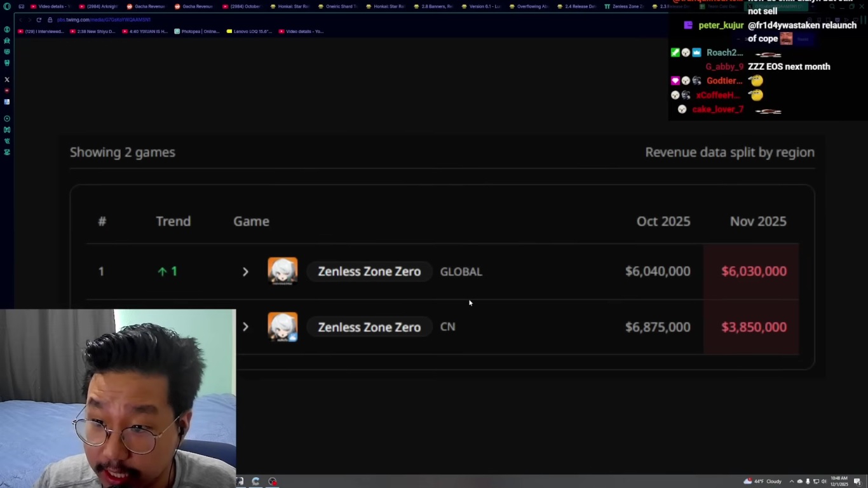Open the 'Overflowing Ab...' browser tab
Viewport: 868px width, 488px height.
(529, 6)
